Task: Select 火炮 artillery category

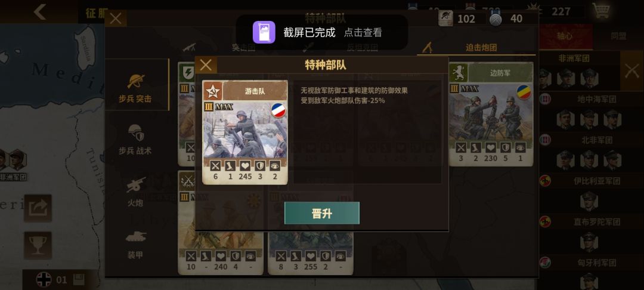Action: tap(135, 192)
